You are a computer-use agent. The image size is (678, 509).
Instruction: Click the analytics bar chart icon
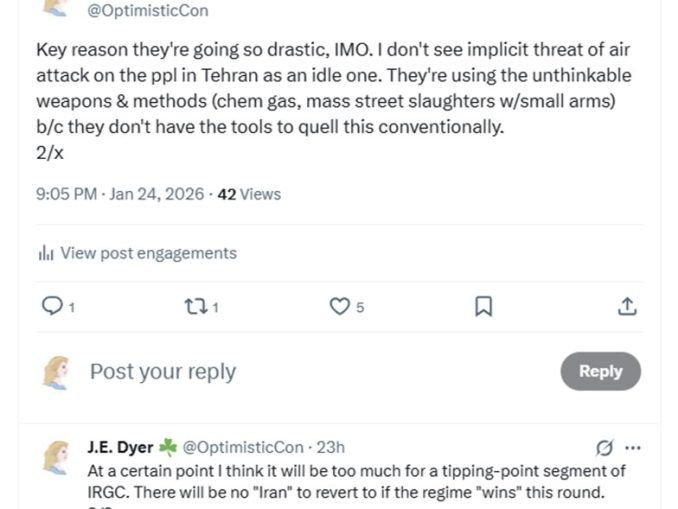coord(44,254)
